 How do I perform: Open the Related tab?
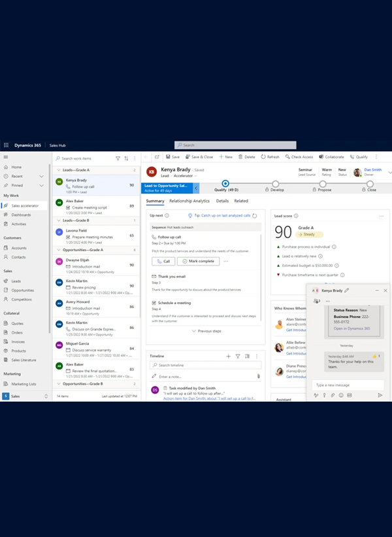pyautogui.click(x=241, y=201)
